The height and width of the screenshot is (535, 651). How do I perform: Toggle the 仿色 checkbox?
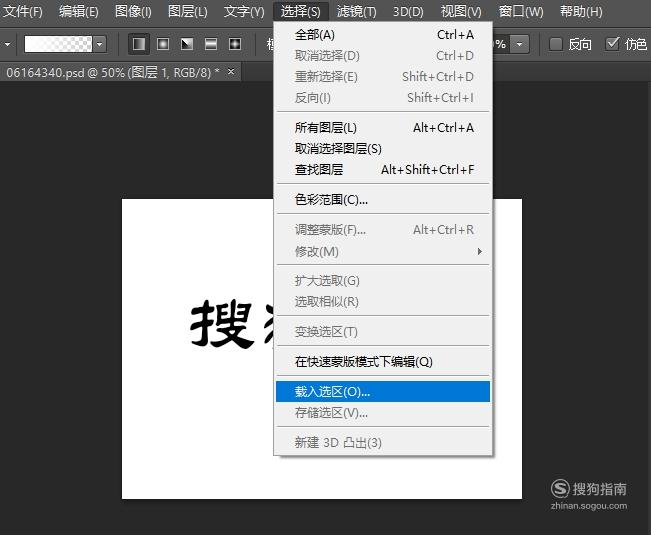click(x=612, y=44)
